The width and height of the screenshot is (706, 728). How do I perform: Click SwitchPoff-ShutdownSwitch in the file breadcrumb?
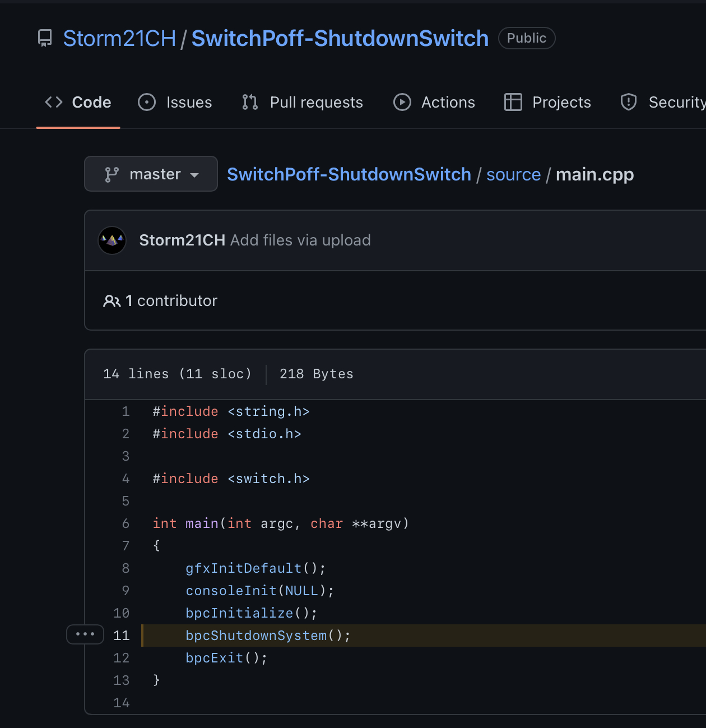349,174
